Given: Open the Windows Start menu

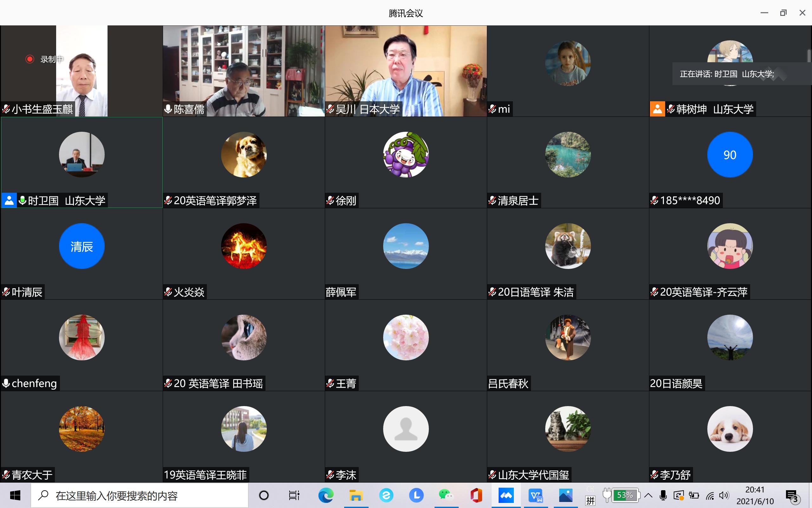Looking at the screenshot, I should pyautogui.click(x=15, y=496).
